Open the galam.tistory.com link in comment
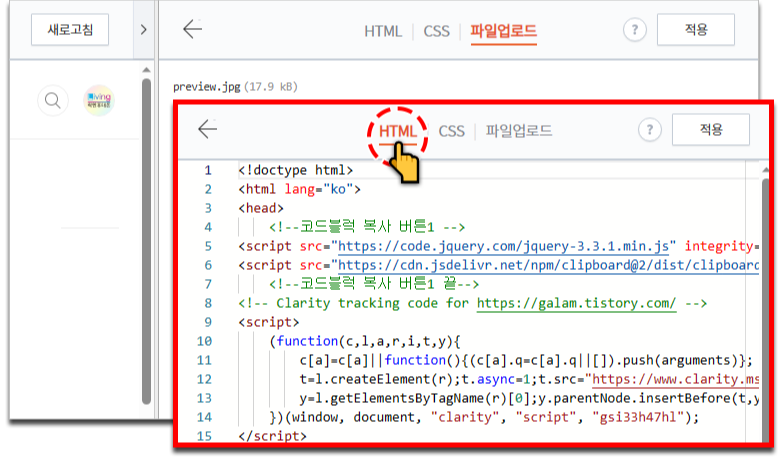The width and height of the screenshot is (780, 461). 576,303
